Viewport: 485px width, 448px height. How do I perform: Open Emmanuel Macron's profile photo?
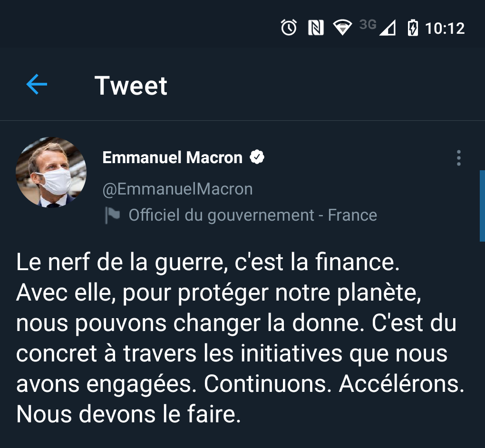51,173
